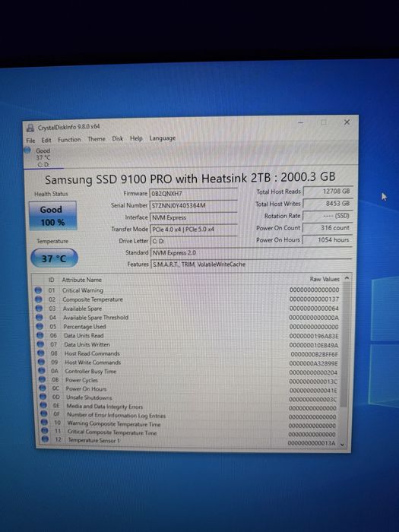Click the Raw Values column header
Screen dimensions: 399x532
coord(325,279)
